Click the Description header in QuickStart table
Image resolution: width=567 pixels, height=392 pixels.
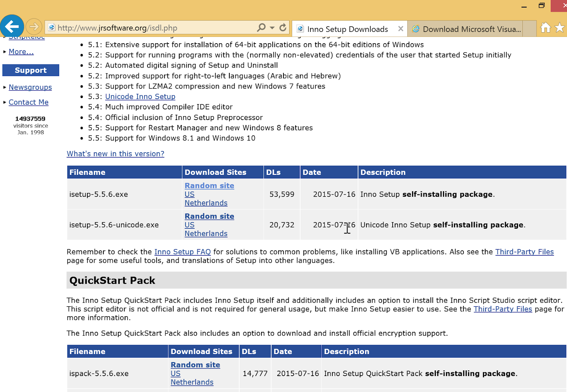click(x=444, y=351)
